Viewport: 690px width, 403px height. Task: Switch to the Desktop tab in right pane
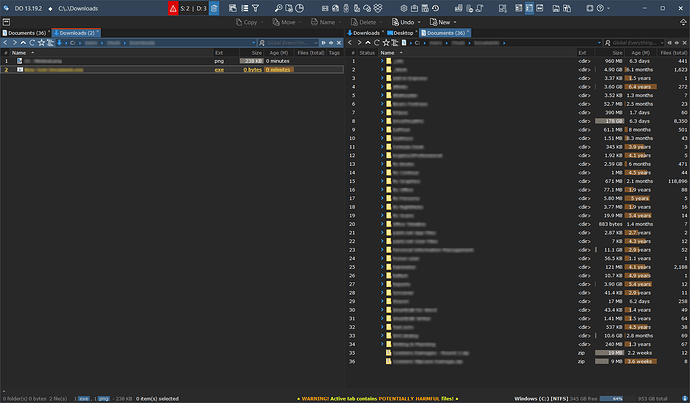click(x=400, y=33)
